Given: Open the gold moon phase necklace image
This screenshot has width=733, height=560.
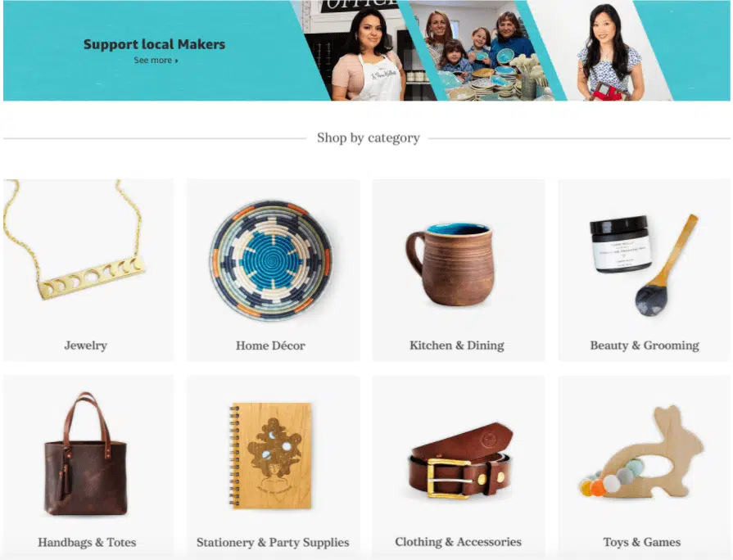Looking at the screenshot, I should 74,240.
